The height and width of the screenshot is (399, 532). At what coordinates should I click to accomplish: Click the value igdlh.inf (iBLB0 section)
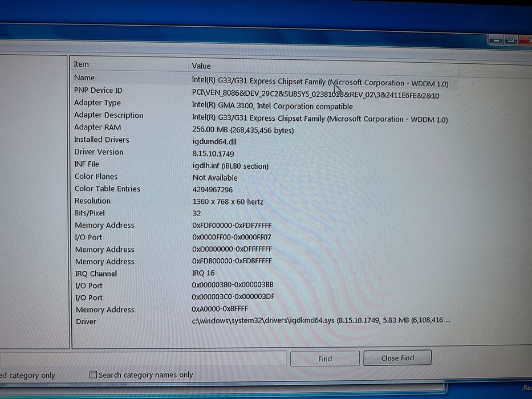[230, 166]
